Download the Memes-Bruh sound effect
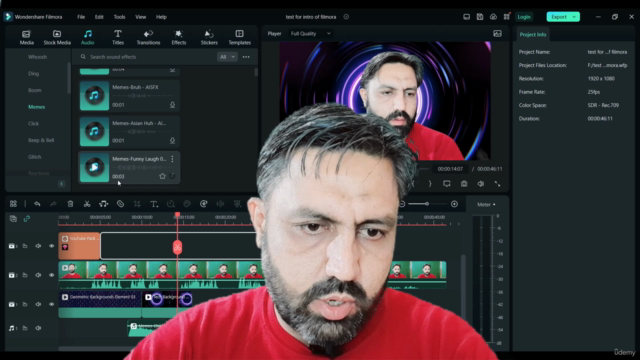640x360 pixels. coord(172,105)
